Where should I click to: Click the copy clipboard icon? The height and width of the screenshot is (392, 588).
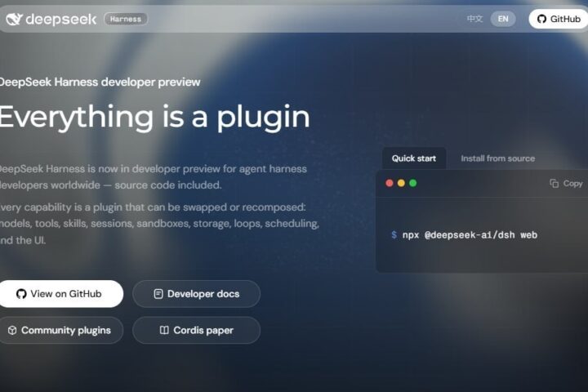[554, 184]
